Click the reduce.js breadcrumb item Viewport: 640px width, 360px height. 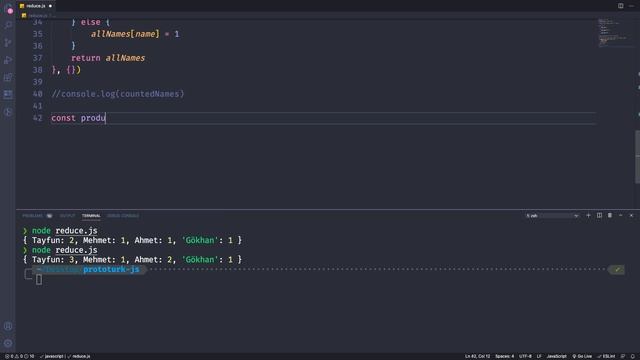pyautogui.click(x=38, y=16)
